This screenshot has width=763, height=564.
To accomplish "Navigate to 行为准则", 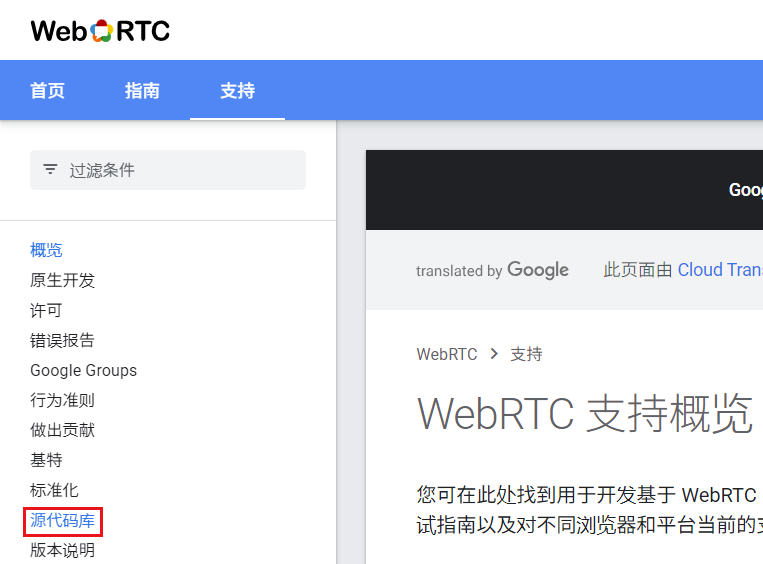I will [x=62, y=400].
